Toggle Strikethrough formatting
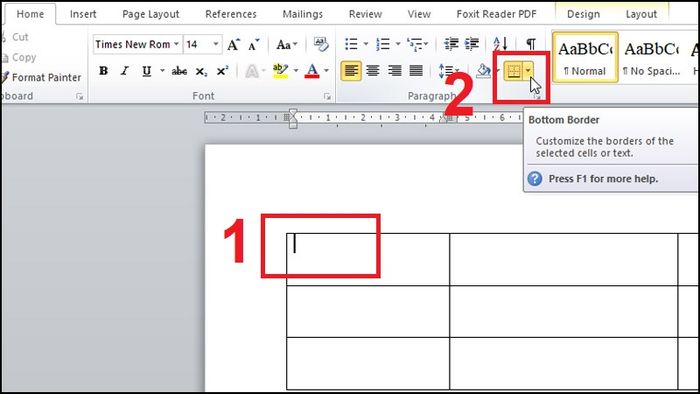 [x=179, y=71]
